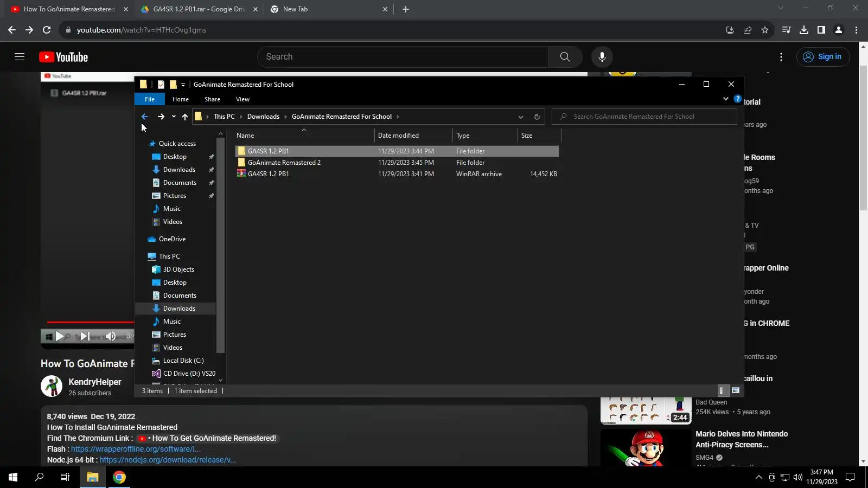Click the YouTube search input field
868x488 pixels.
coord(403,56)
